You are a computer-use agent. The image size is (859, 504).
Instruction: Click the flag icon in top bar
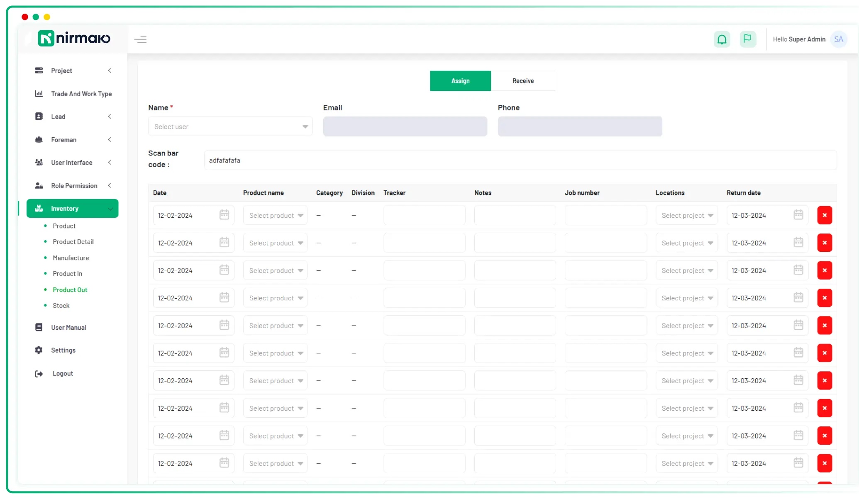tap(748, 39)
